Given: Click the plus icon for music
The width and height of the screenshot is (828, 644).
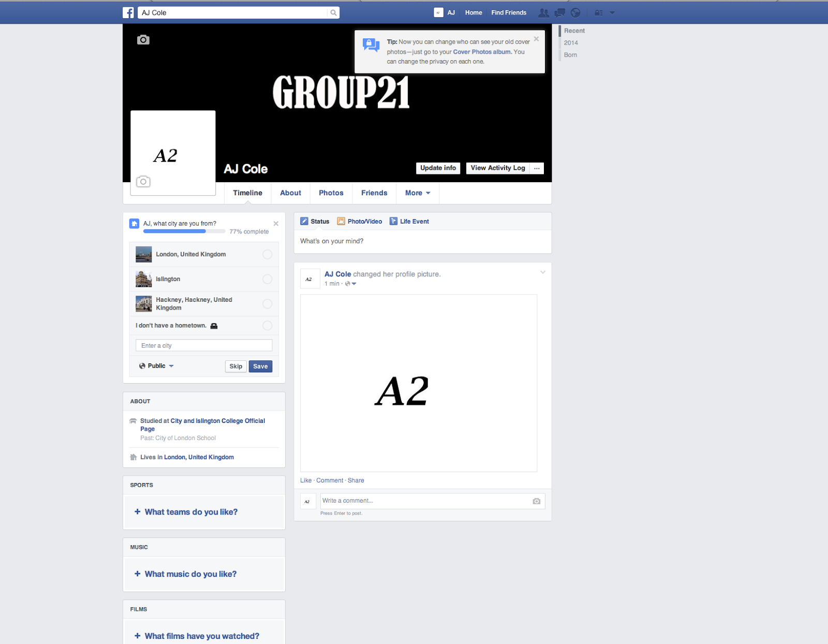Looking at the screenshot, I should coord(138,574).
